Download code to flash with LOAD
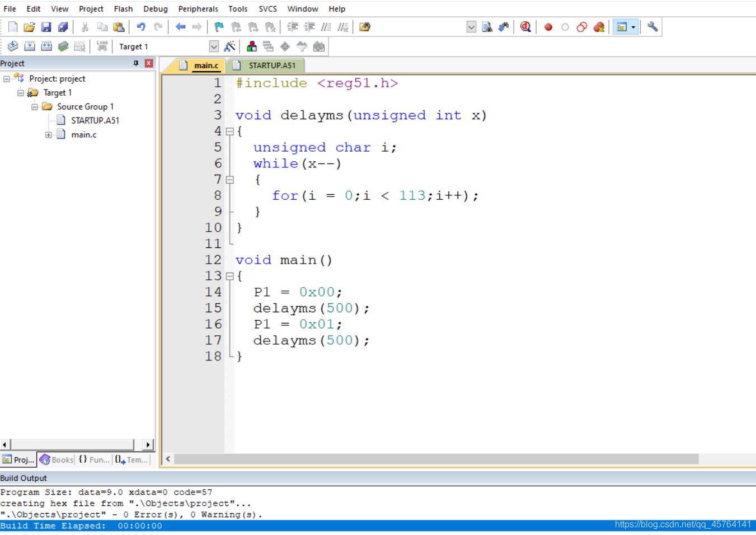 click(x=102, y=46)
